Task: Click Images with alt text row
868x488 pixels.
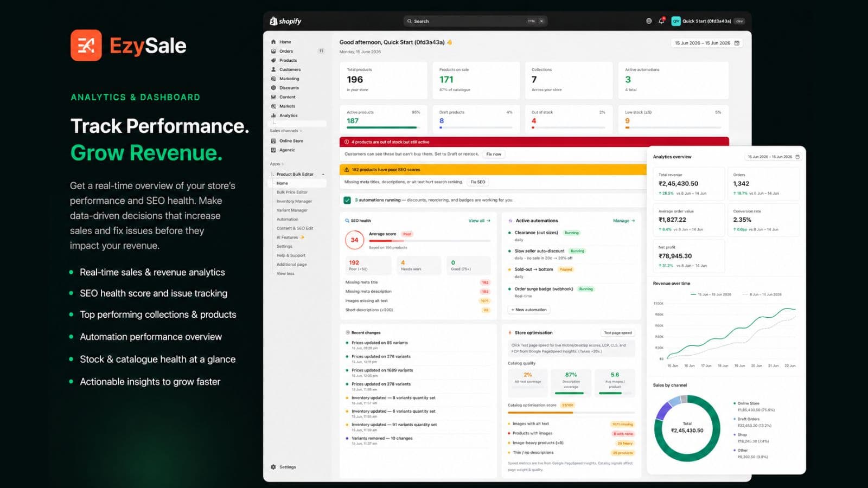Action: tap(571, 424)
